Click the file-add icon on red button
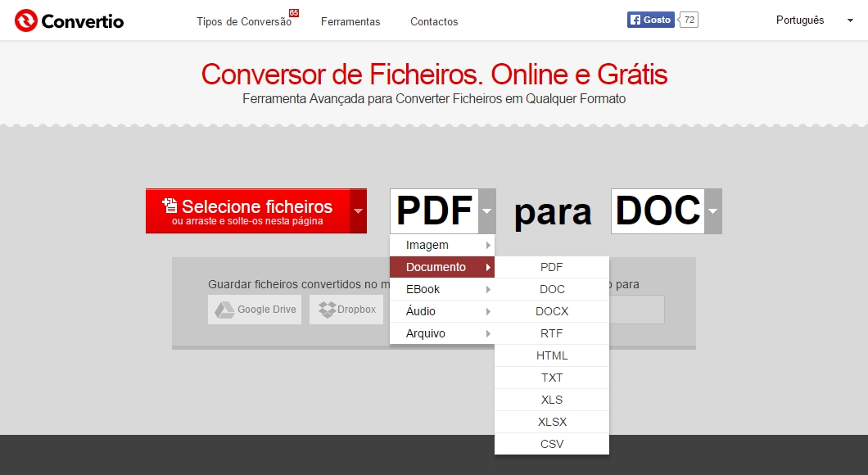 (170, 206)
